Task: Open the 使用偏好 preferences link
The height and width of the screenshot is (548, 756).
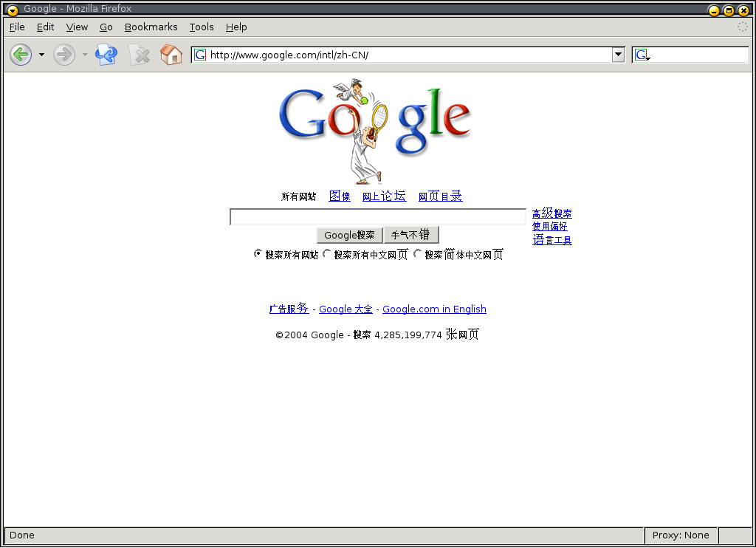Action: click(x=549, y=226)
